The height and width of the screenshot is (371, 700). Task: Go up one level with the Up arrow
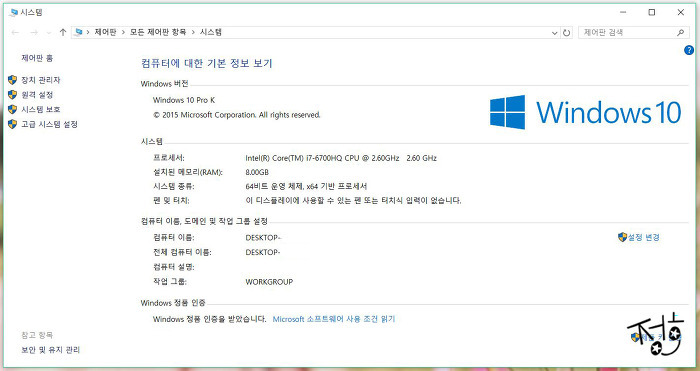pyautogui.click(x=63, y=32)
